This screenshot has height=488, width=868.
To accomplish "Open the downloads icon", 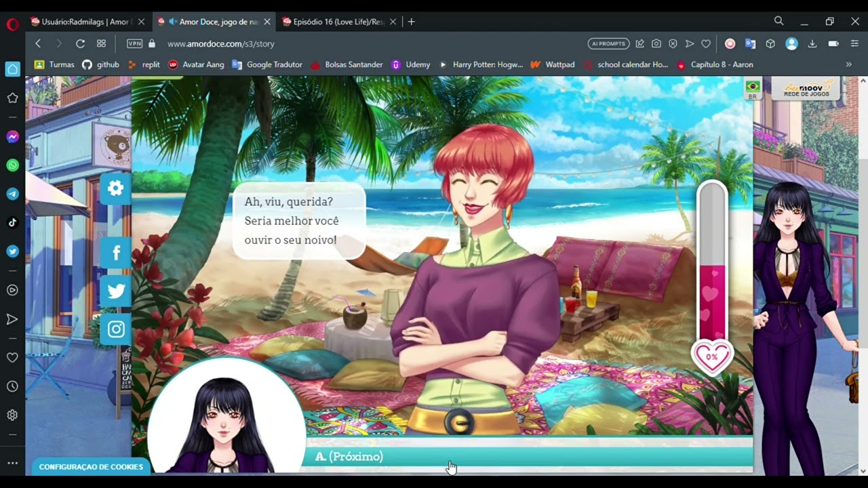I will (812, 43).
